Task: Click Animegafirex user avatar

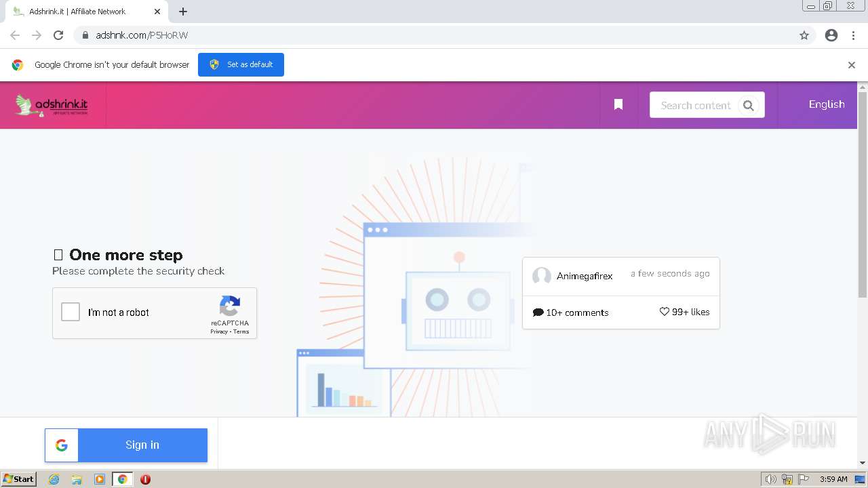Action: [x=542, y=276]
